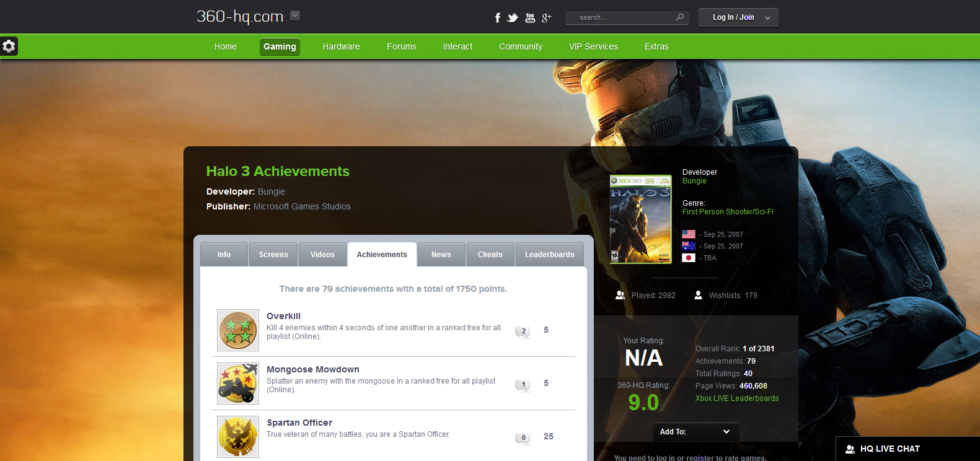Open the VIP Services menu

(593, 46)
